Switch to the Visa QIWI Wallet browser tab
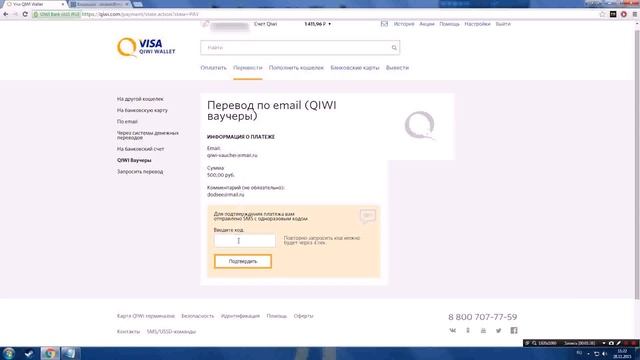The width and height of the screenshot is (640, 360). [35, 4]
